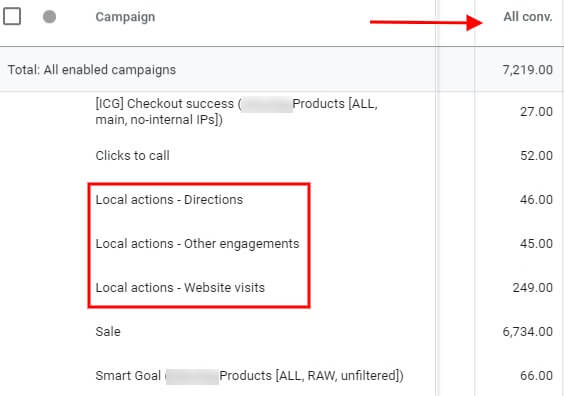The image size is (564, 396).
Task: Click the 6,734.00 Sale conversions value
Action: point(528,332)
